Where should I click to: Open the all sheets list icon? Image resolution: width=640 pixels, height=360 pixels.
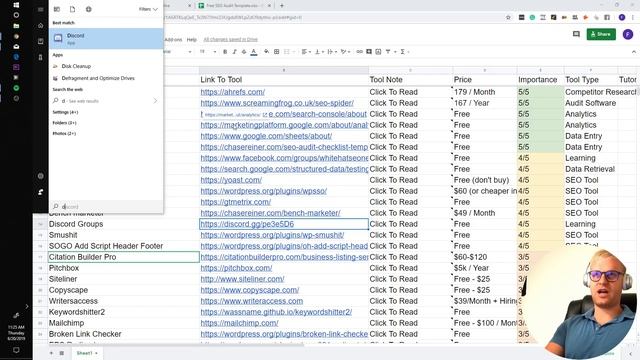tap(62, 353)
